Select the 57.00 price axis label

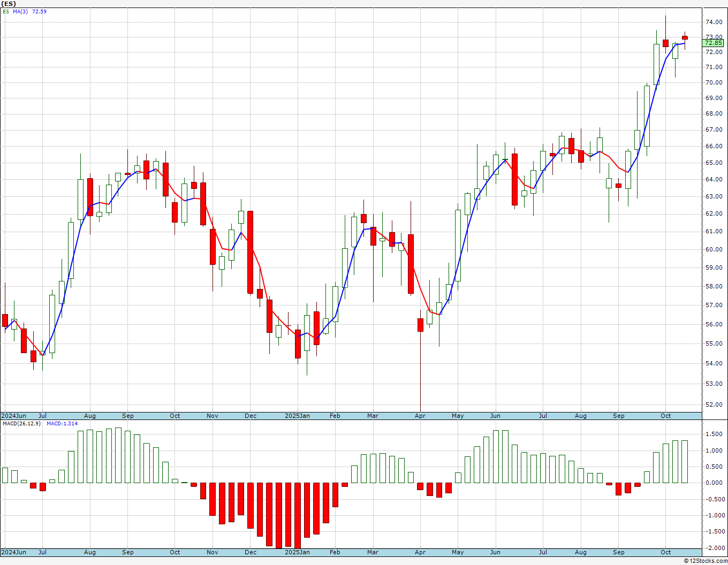tap(714, 305)
